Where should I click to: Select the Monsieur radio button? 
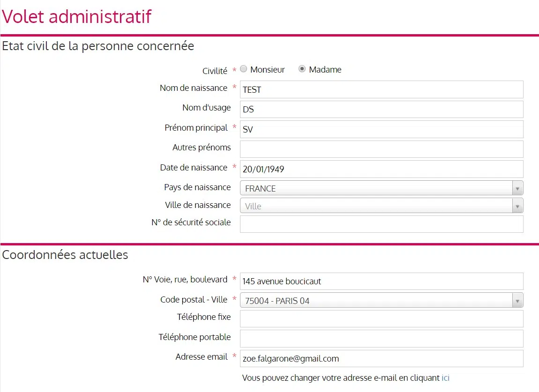(243, 69)
